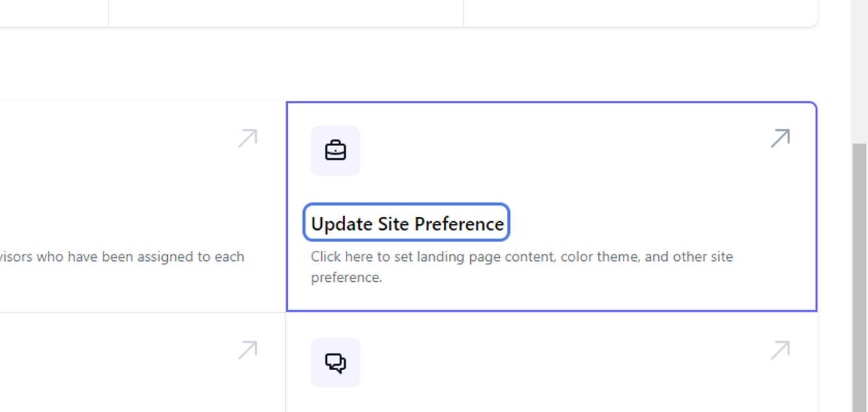The image size is (868, 412).
Task: Select the advisors assigned card's blank area
Action: (142, 207)
